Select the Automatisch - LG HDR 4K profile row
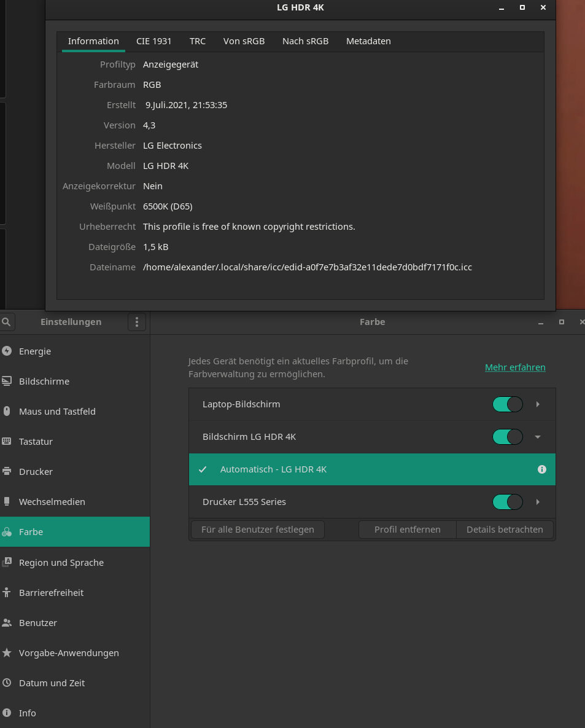The height and width of the screenshot is (728, 585). tap(372, 469)
